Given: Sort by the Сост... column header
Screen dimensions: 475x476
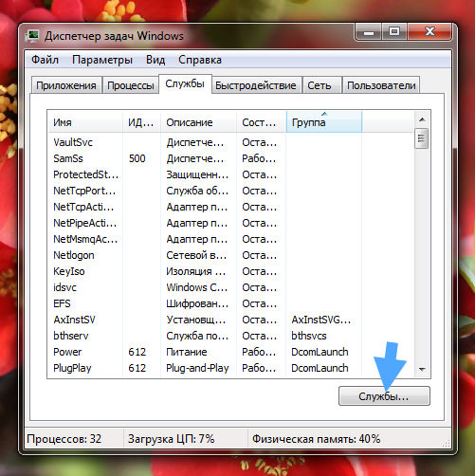Looking at the screenshot, I should pyautogui.click(x=261, y=122).
